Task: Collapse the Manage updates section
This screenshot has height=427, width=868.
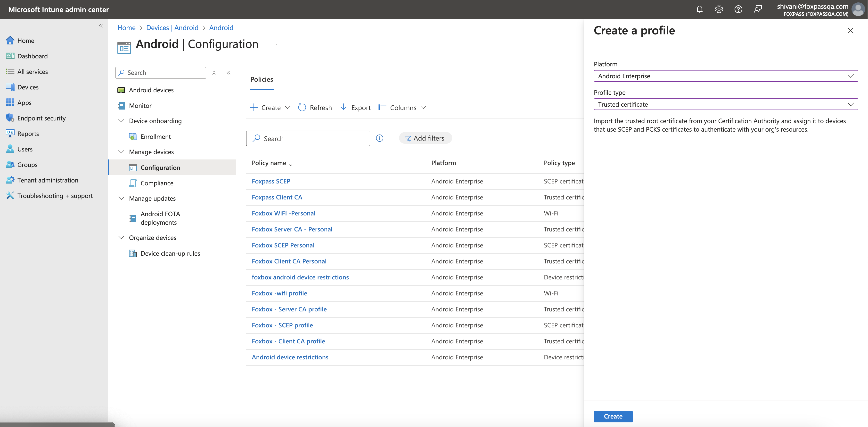Action: click(x=121, y=198)
